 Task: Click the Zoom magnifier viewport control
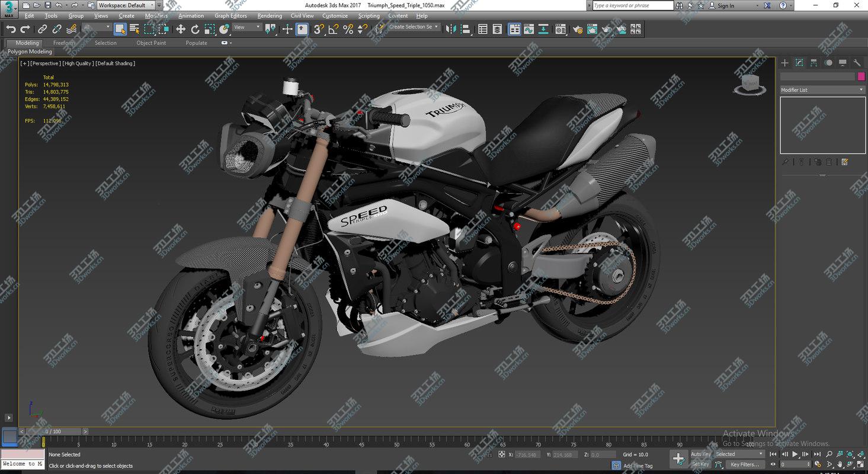coord(829,454)
